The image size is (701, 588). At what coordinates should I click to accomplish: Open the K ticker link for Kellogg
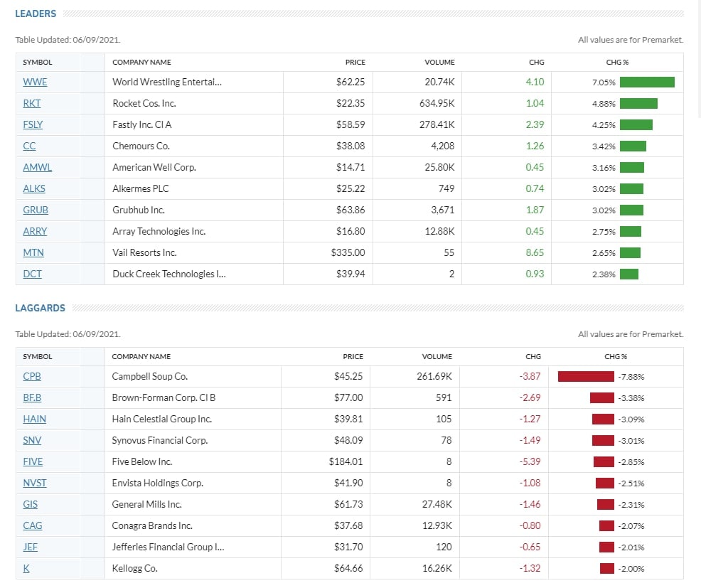pos(26,568)
